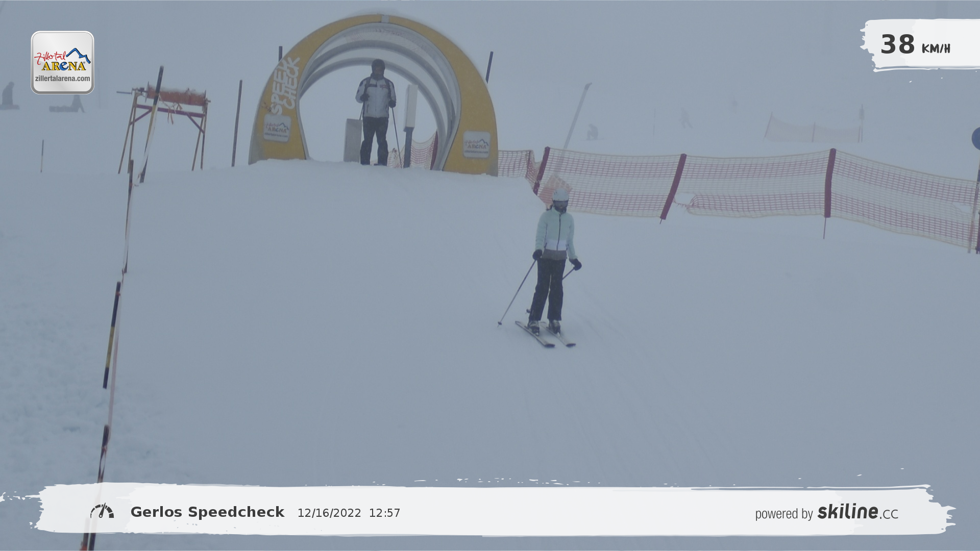Click the skier's white helmet
Image resolution: width=980 pixels, height=551 pixels.
560,195
